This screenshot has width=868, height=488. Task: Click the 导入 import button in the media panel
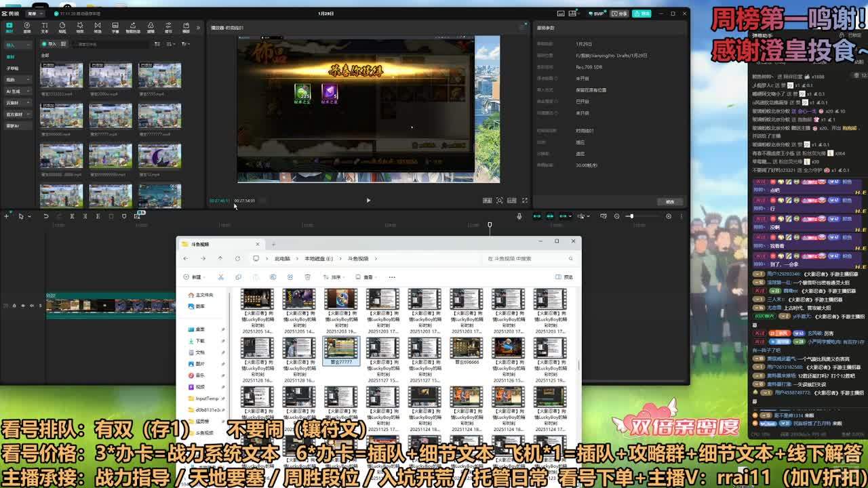[50, 44]
